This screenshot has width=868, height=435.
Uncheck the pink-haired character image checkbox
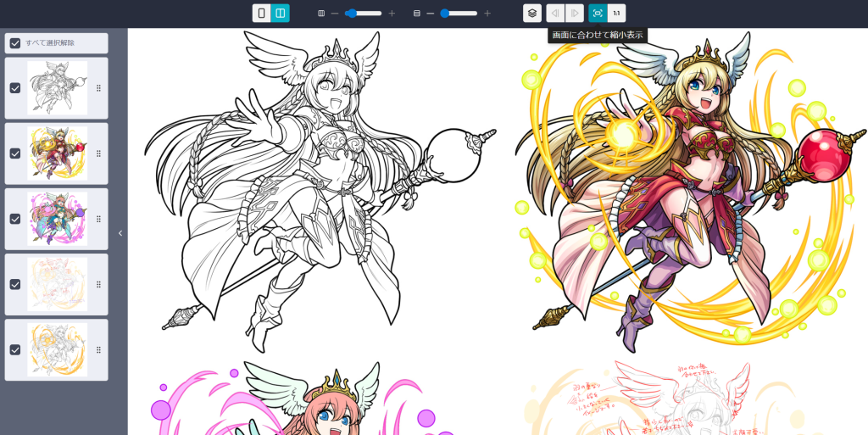pos(15,219)
